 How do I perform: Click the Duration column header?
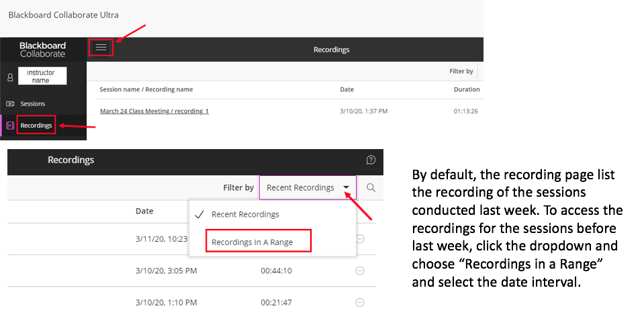pyautogui.click(x=467, y=89)
